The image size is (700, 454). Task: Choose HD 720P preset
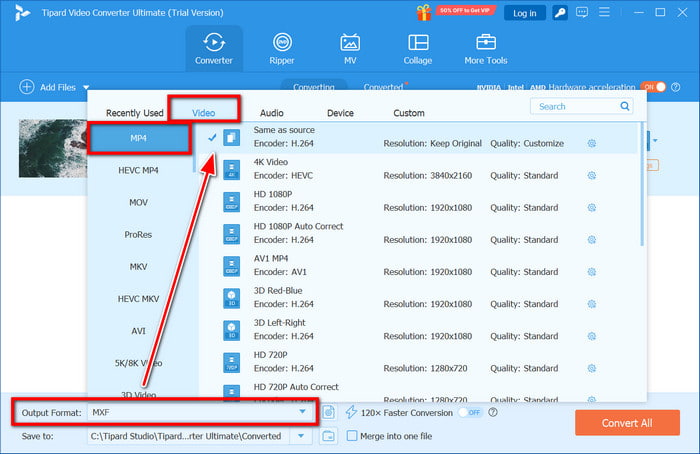point(420,362)
